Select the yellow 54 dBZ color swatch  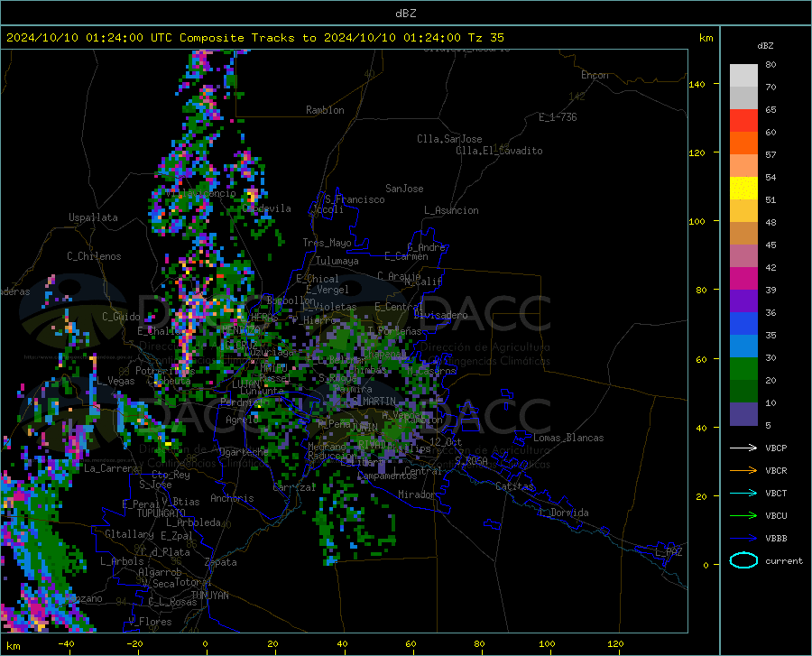[x=743, y=189]
